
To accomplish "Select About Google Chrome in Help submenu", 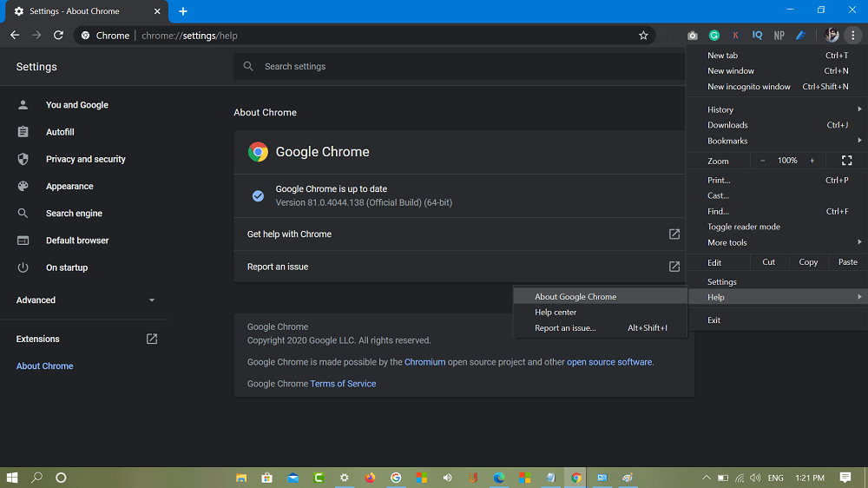I will (x=600, y=296).
